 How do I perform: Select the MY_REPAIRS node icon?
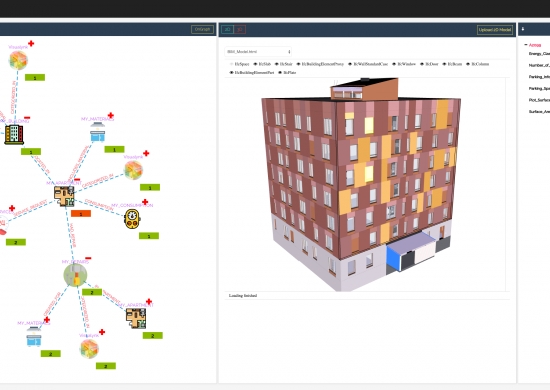click(75, 275)
